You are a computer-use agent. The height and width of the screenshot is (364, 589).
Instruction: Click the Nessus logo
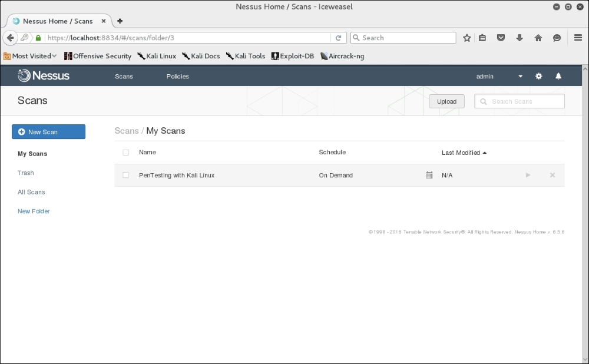[x=44, y=75]
